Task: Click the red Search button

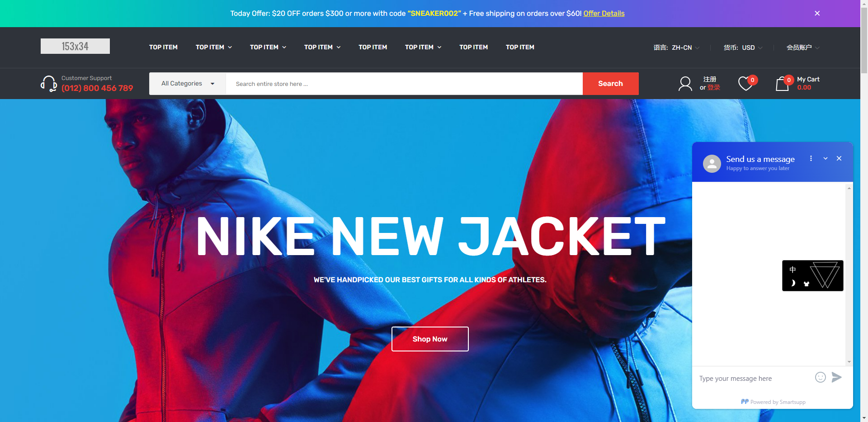Action: pyautogui.click(x=610, y=84)
